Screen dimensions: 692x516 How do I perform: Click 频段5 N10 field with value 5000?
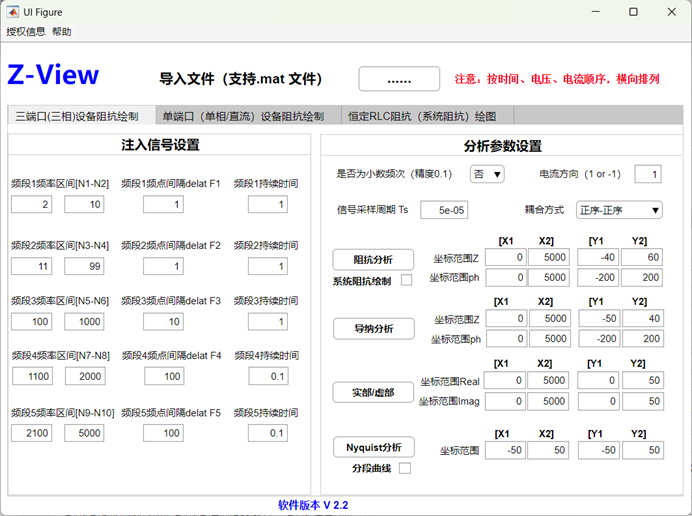click(84, 433)
